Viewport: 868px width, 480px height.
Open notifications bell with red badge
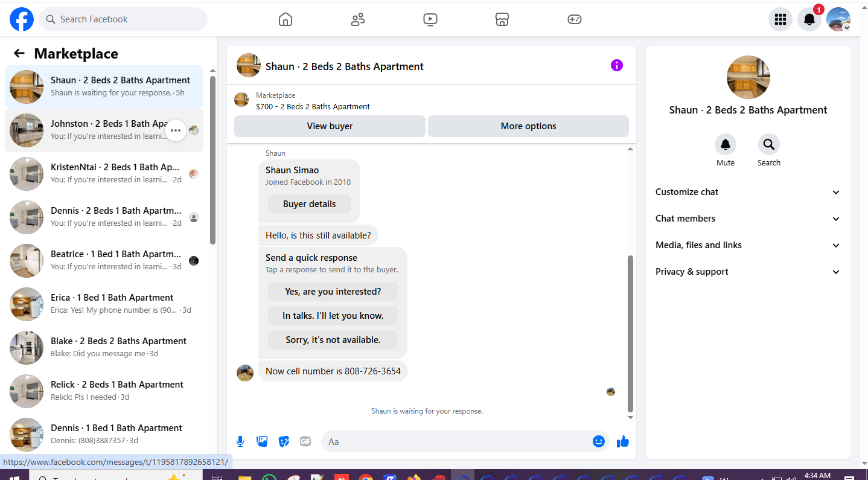coord(809,19)
